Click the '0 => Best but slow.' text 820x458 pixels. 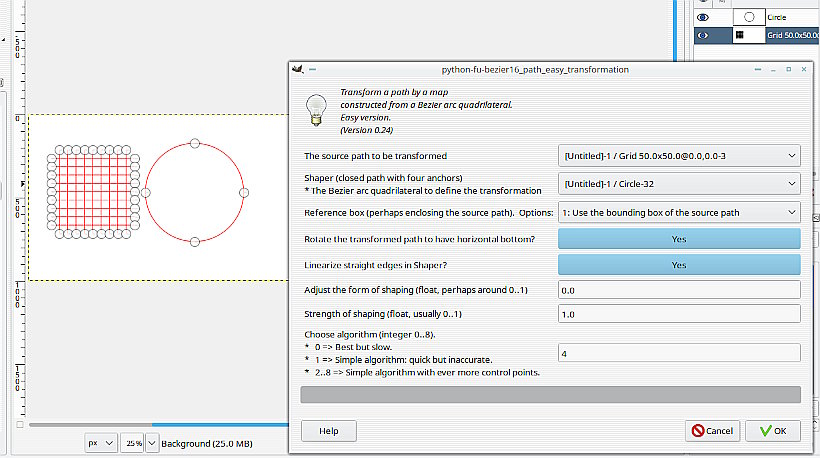(x=353, y=347)
